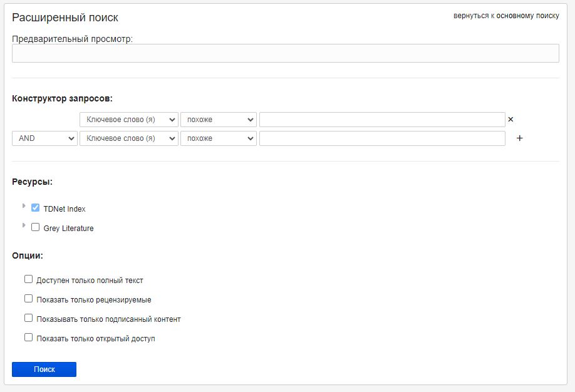
Task: Open second row Ключевое слово field dropdown
Action: coord(129,138)
